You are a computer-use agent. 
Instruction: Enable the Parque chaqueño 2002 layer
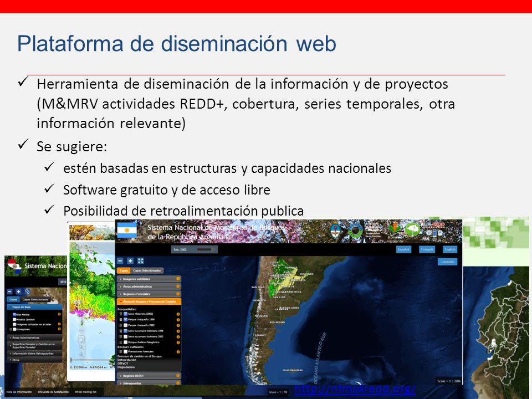(x=126, y=325)
